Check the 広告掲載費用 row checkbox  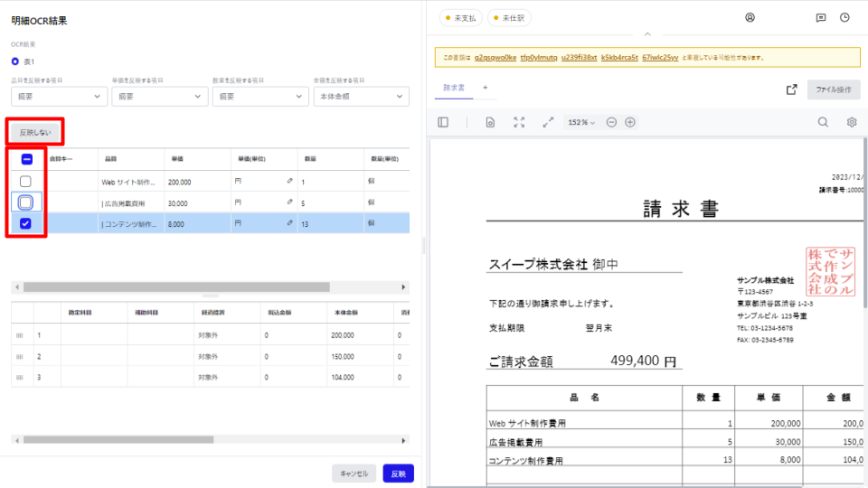pos(25,202)
